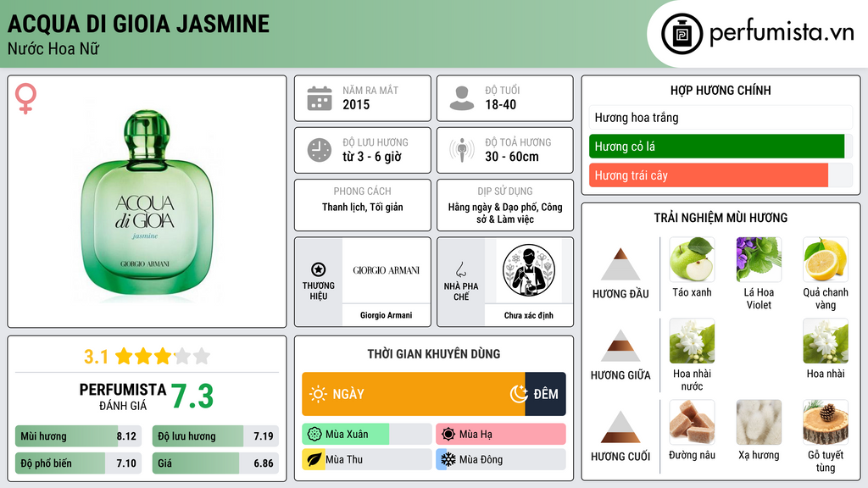868x488 pixels.
Task: Click the Mùa Đông season bar
Action: (x=500, y=459)
